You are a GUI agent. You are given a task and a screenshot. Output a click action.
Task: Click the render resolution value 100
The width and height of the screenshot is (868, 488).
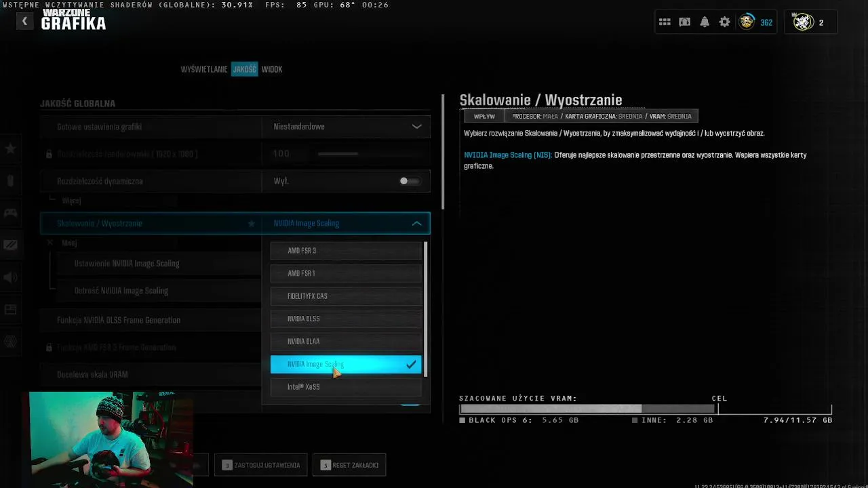point(281,154)
